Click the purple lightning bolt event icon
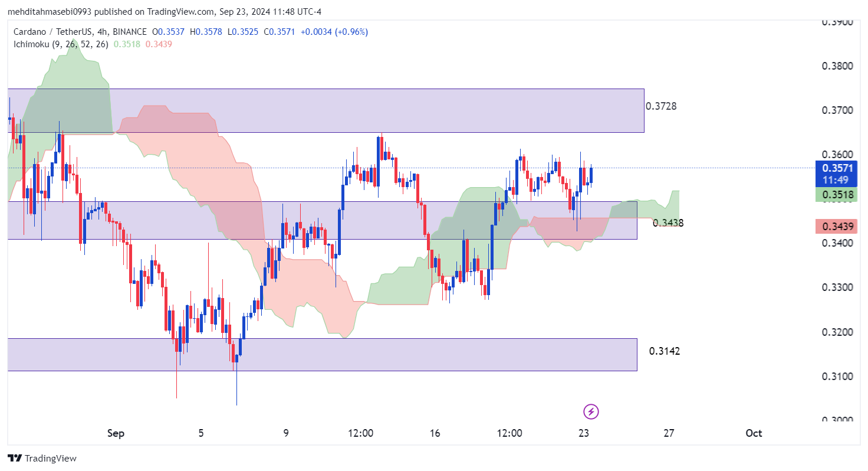Image resolution: width=868 pixels, height=471 pixels. 591,411
